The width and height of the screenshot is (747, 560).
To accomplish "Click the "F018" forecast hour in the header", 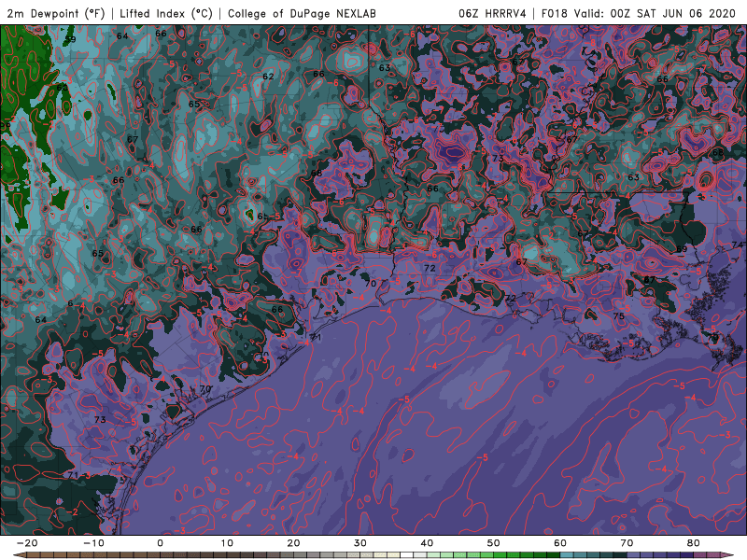I will [554, 13].
